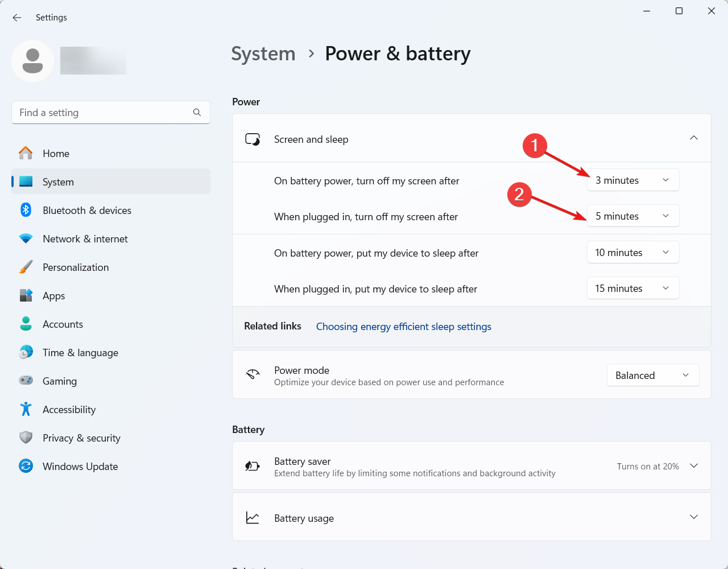Click the Time & language globe icon
The height and width of the screenshot is (569, 728).
(26, 353)
